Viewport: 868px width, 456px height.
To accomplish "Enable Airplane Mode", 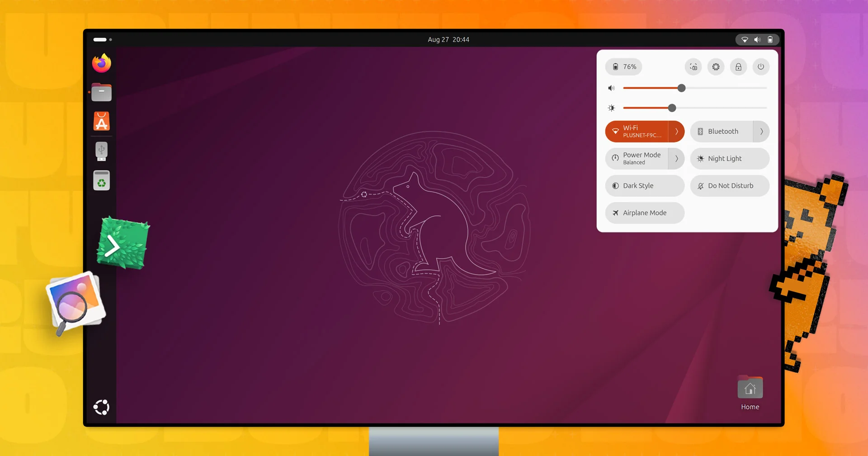I will [x=645, y=213].
